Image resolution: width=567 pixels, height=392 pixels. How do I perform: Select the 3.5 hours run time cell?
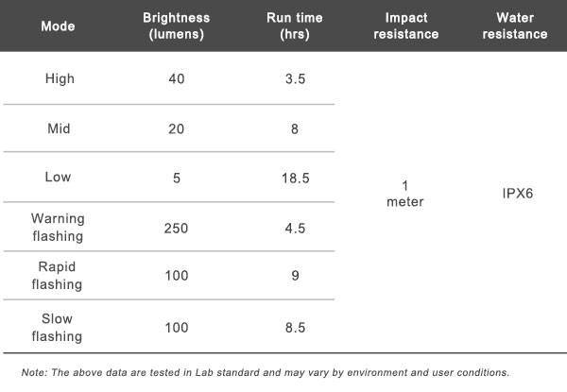click(297, 78)
